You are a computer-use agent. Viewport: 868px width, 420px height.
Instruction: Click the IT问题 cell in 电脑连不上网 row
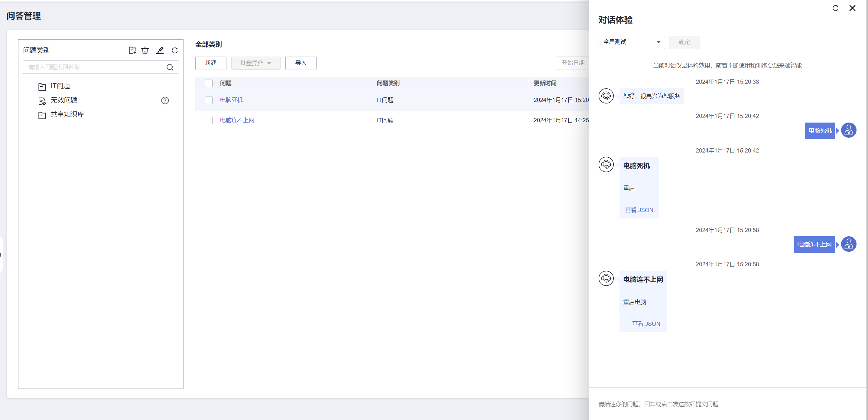[385, 120]
